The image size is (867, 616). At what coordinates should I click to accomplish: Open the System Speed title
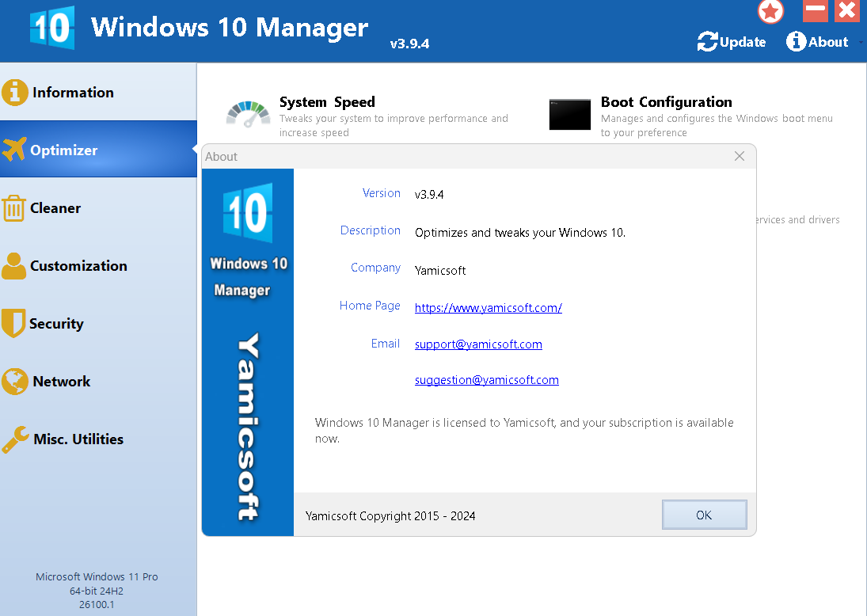327,102
